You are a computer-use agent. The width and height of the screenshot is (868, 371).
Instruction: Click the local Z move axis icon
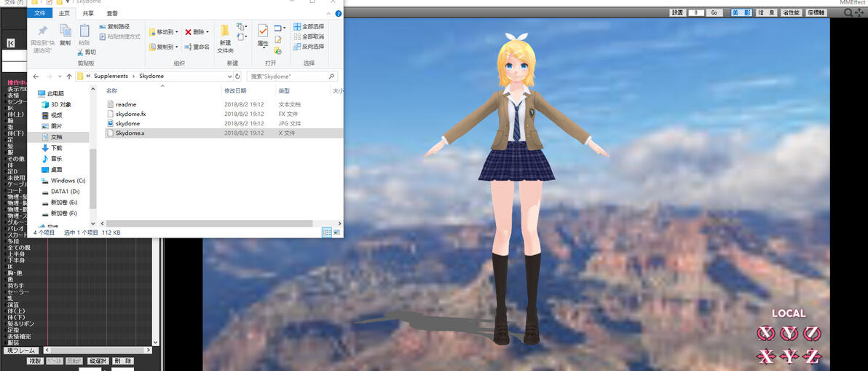point(812,356)
